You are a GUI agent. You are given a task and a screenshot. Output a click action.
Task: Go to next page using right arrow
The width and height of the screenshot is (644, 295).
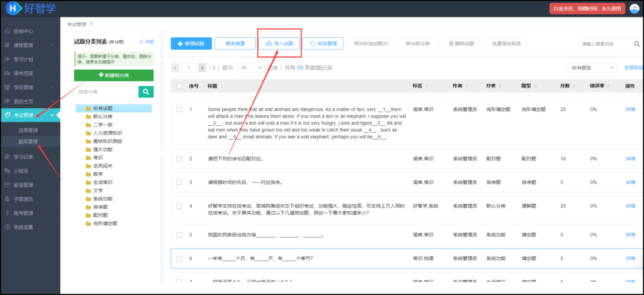tap(202, 67)
